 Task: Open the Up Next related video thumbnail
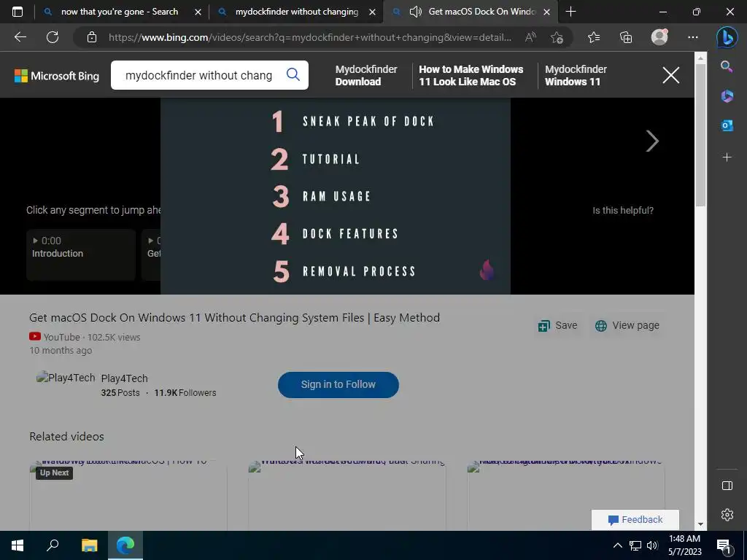128,495
